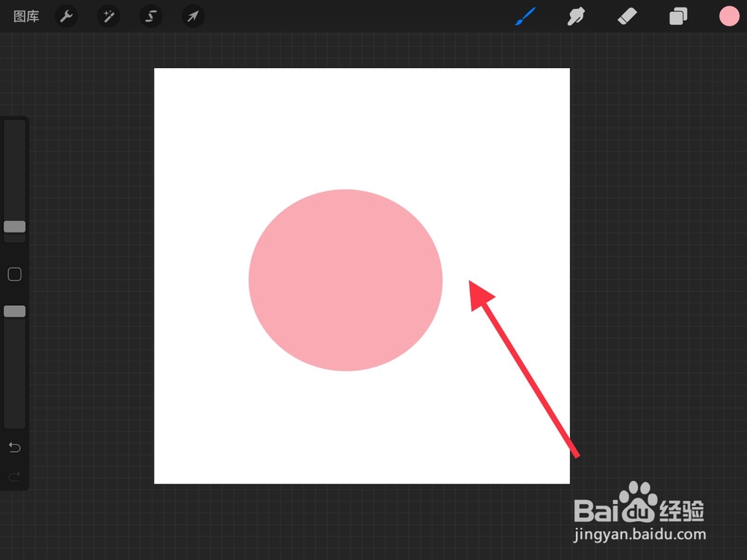Click the brush size slider handle
The height and width of the screenshot is (560, 747).
point(15,227)
